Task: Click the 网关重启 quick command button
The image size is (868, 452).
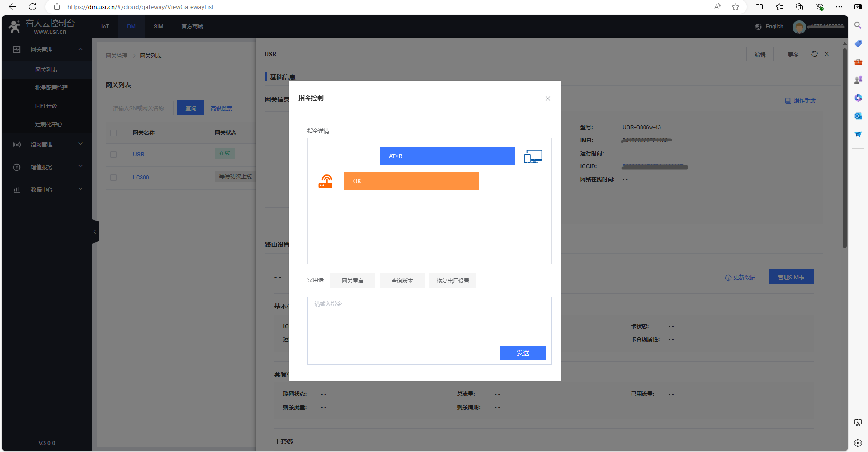Action: coord(352,281)
